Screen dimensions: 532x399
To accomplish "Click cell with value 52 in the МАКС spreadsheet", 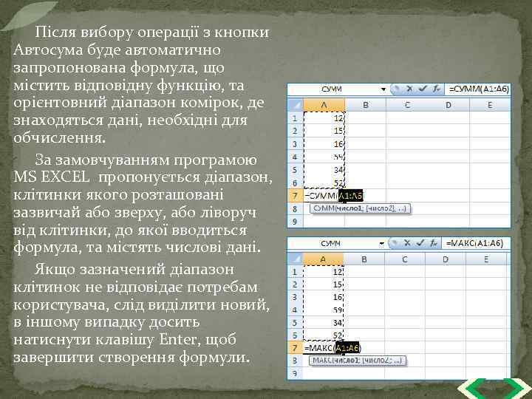I will [x=324, y=335].
